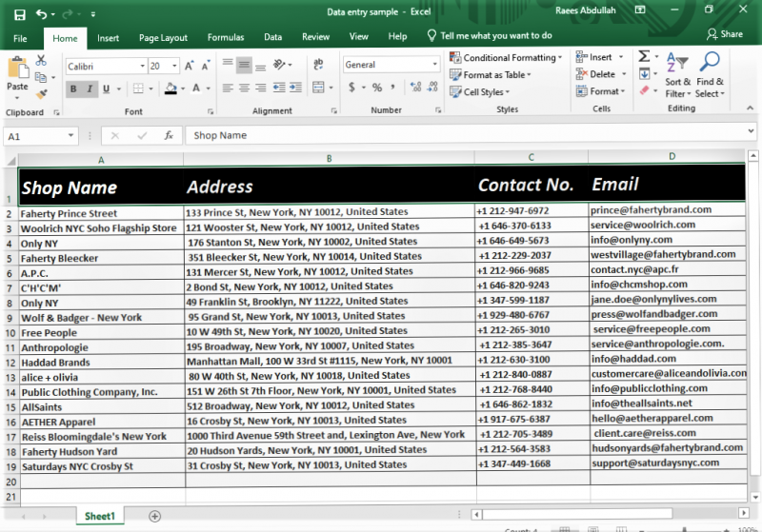Apply Percent Style format
The height and width of the screenshot is (532, 762).
376,88
